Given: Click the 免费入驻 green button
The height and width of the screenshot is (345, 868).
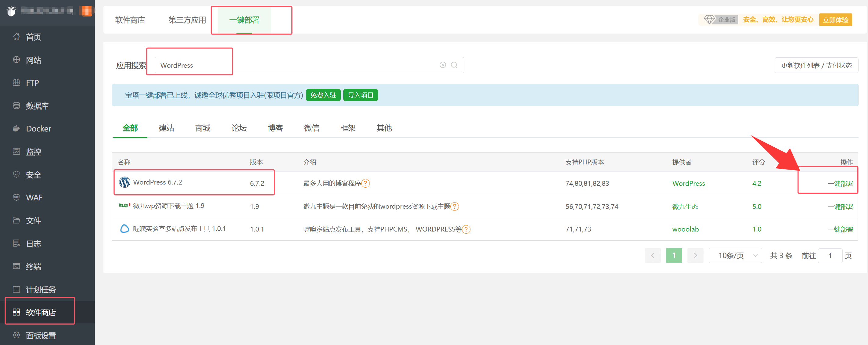Looking at the screenshot, I should 323,95.
